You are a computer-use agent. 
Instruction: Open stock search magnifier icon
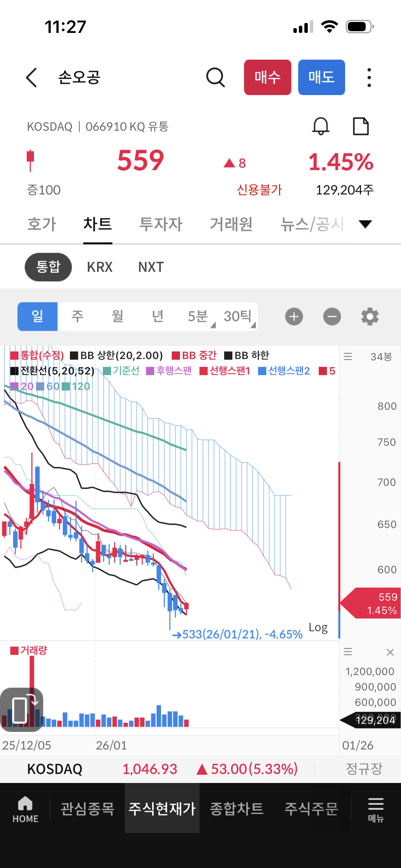215,77
